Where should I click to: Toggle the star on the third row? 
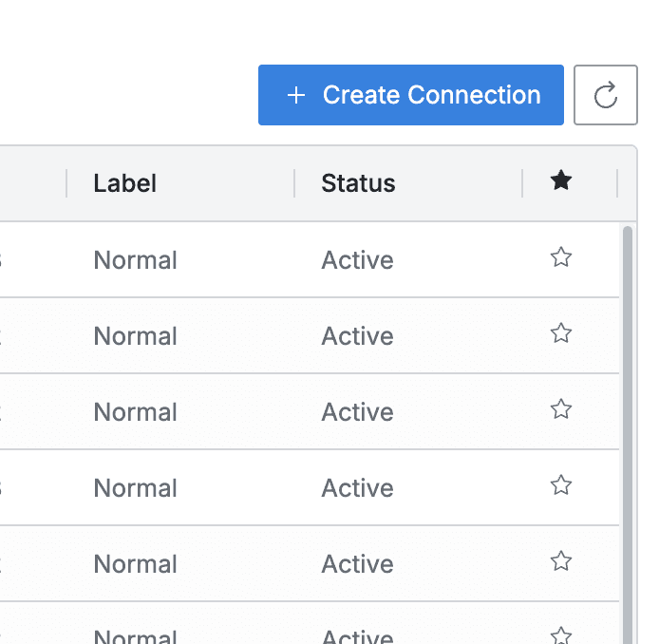coord(561,409)
